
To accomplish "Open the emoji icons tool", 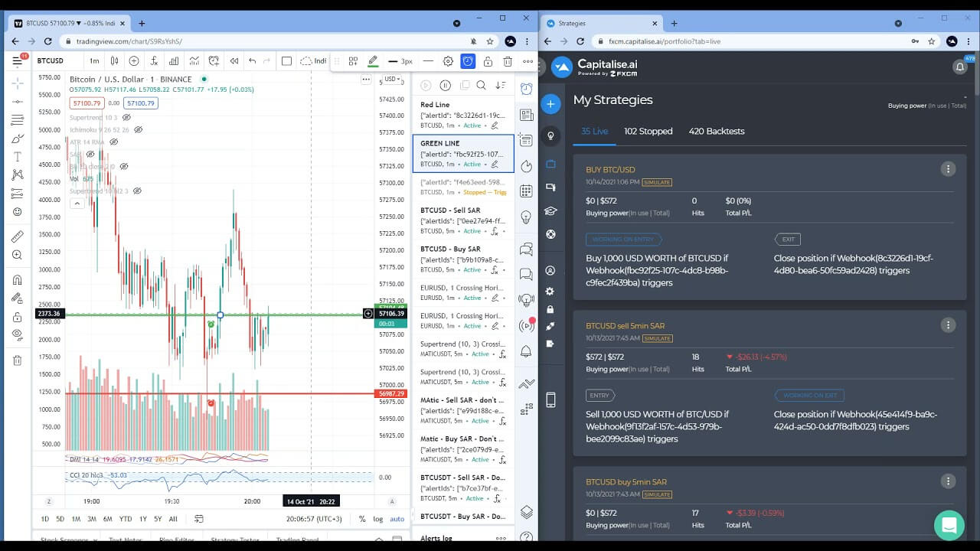I will [17, 212].
